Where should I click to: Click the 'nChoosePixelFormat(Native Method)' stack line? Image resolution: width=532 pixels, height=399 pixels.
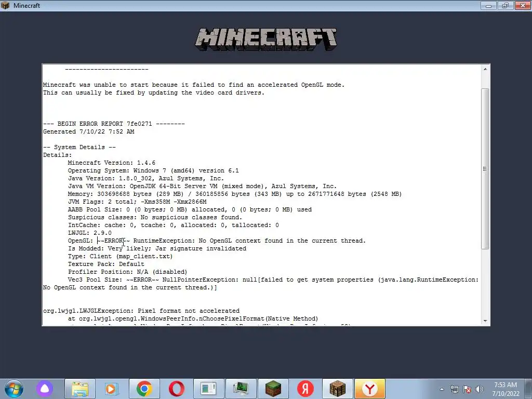tap(193, 318)
